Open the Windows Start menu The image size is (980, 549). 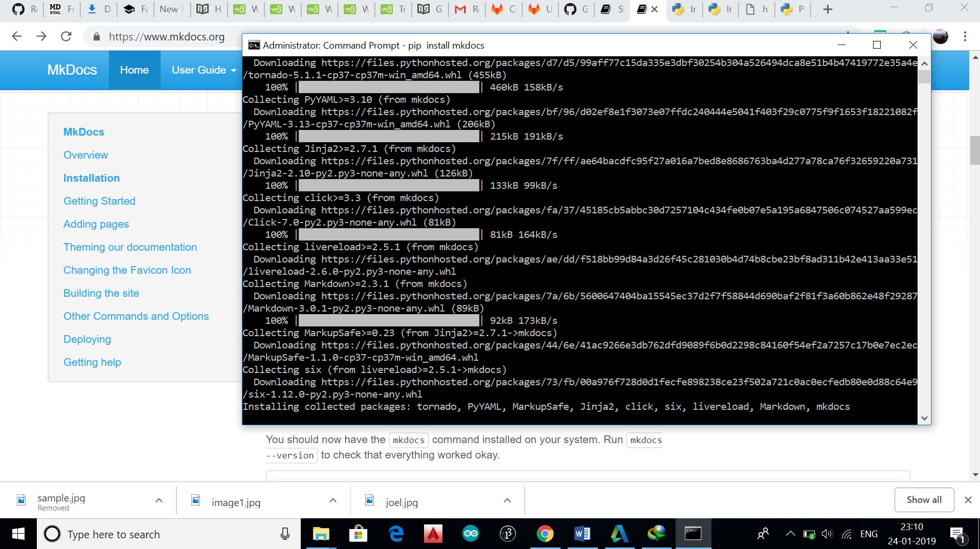(x=18, y=534)
